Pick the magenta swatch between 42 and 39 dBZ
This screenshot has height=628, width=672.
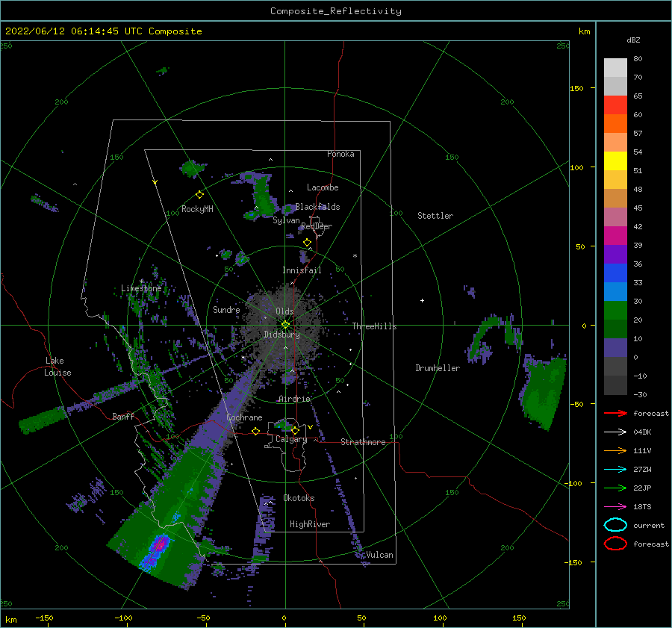tap(615, 236)
